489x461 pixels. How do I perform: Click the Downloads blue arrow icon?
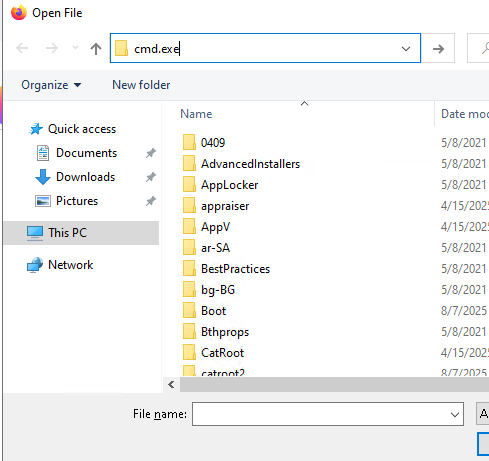[43, 177]
